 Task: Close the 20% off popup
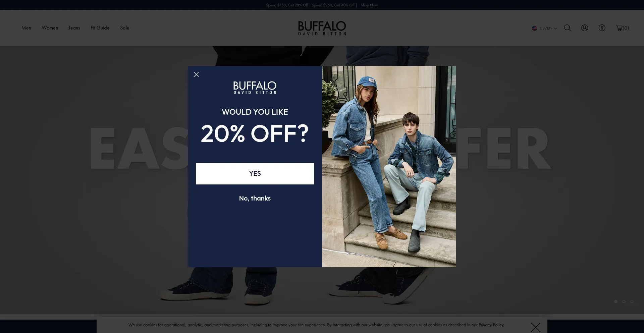(196, 74)
